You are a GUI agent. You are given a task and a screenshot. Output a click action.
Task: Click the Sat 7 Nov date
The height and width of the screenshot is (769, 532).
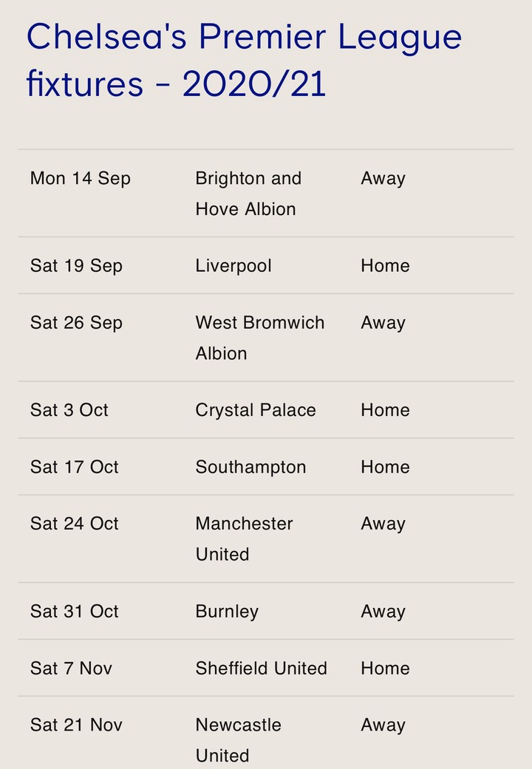(71, 669)
